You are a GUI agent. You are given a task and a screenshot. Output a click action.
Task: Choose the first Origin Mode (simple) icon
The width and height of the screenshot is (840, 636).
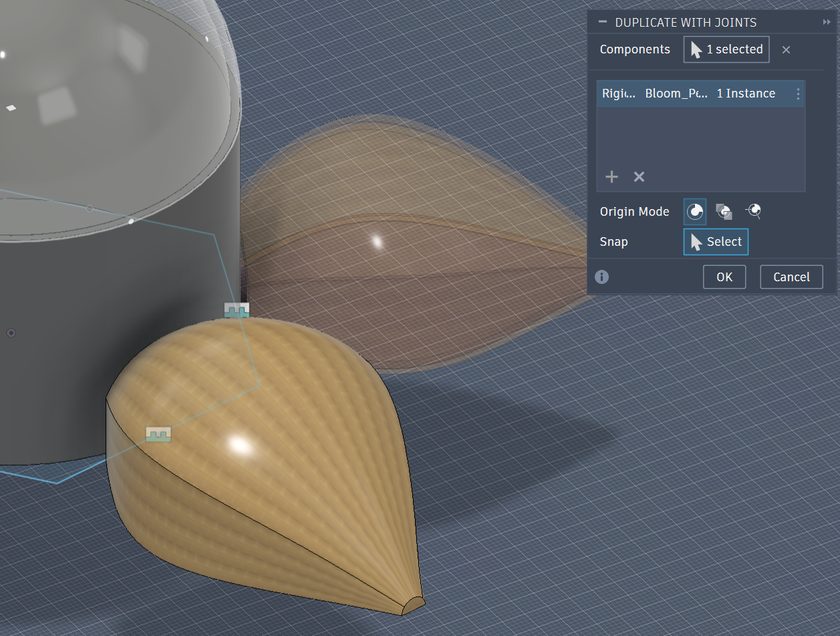tap(695, 212)
